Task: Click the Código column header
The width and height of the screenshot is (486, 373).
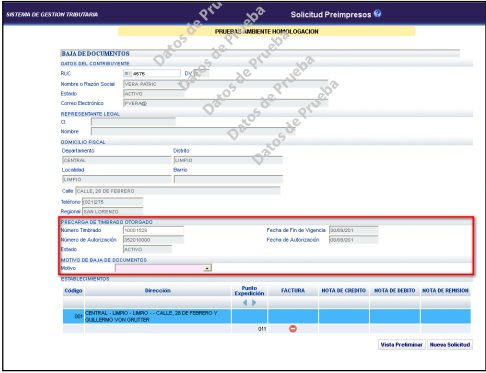Action: 73,291
